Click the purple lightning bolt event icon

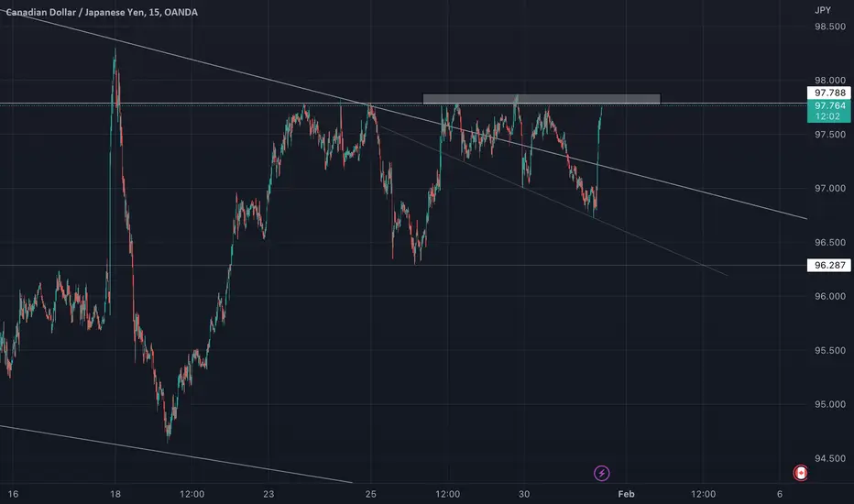click(601, 473)
